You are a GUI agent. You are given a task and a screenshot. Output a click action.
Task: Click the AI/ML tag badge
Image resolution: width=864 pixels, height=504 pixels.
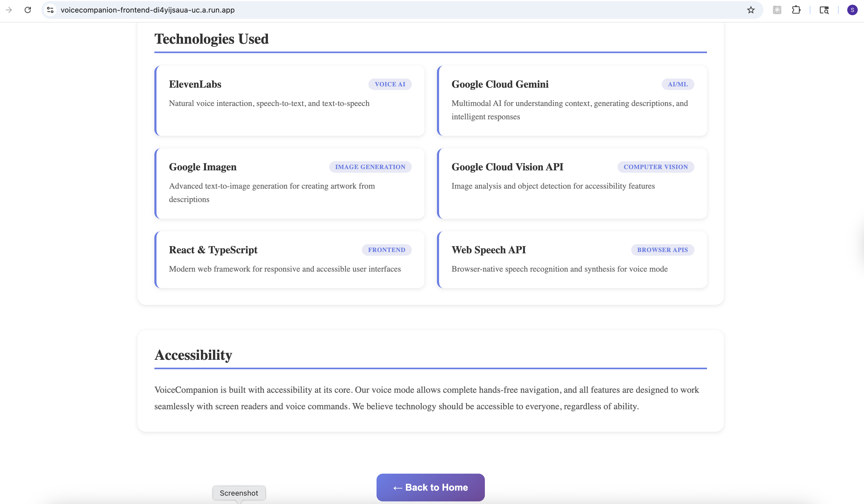[677, 84]
